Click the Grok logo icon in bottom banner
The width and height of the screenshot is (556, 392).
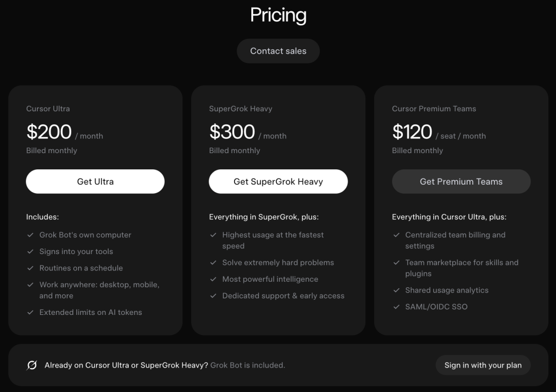pos(32,365)
